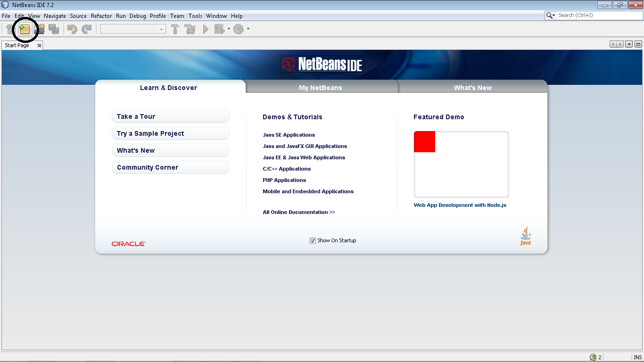The width and height of the screenshot is (644, 362).
Task: Open the Window menu
Action: click(x=216, y=16)
